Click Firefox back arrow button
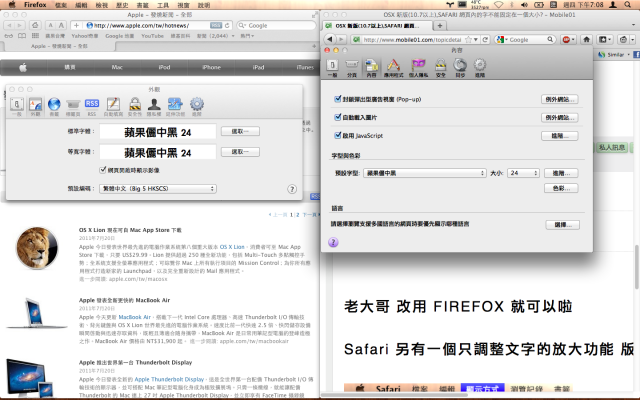Image resolution: width=640 pixels, height=400 pixels. 330,40
